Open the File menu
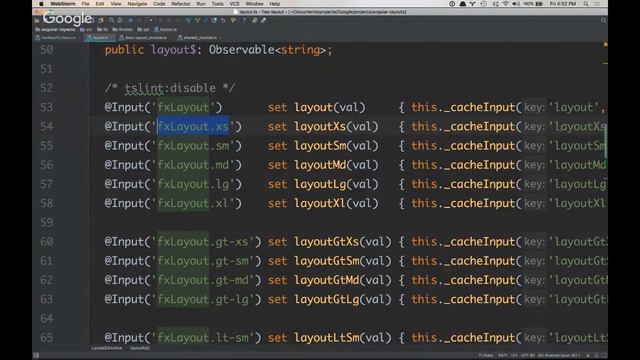The width and height of the screenshot is (640, 360). click(85, 4)
